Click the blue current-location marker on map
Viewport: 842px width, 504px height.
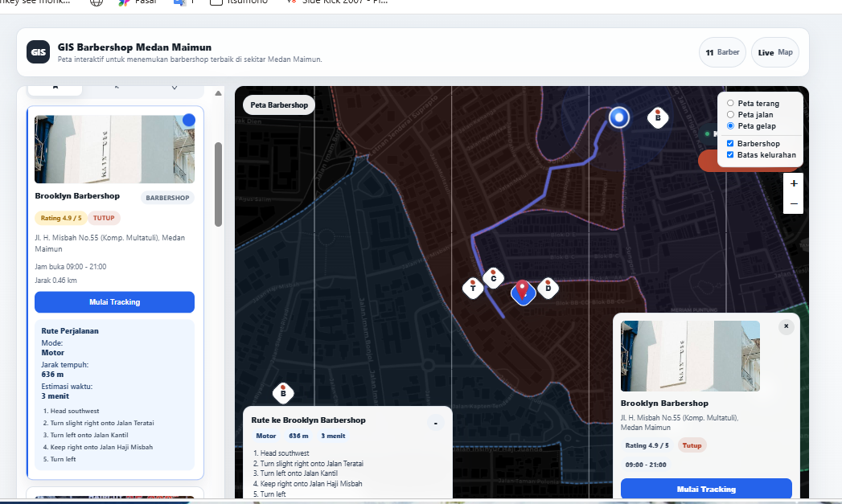pos(618,117)
